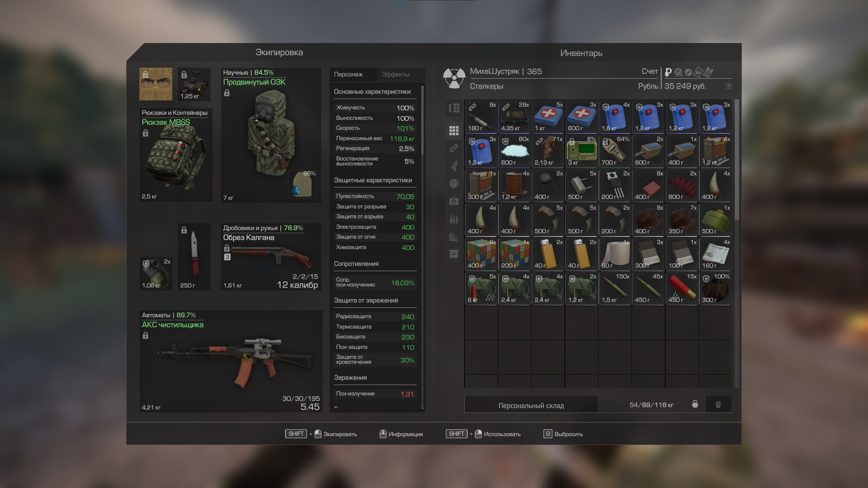Select the handheld scanner 64% item

tap(615, 151)
